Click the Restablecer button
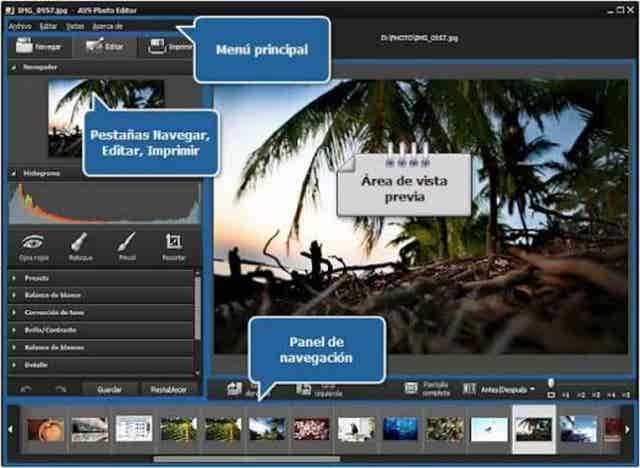This screenshot has width=640, height=468. point(168,389)
